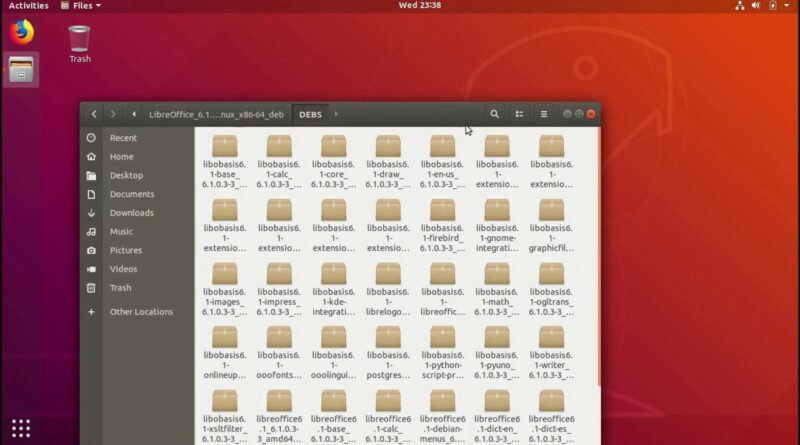800x445 pixels.
Task: Open the clock and calendar panel
Action: coord(420,5)
